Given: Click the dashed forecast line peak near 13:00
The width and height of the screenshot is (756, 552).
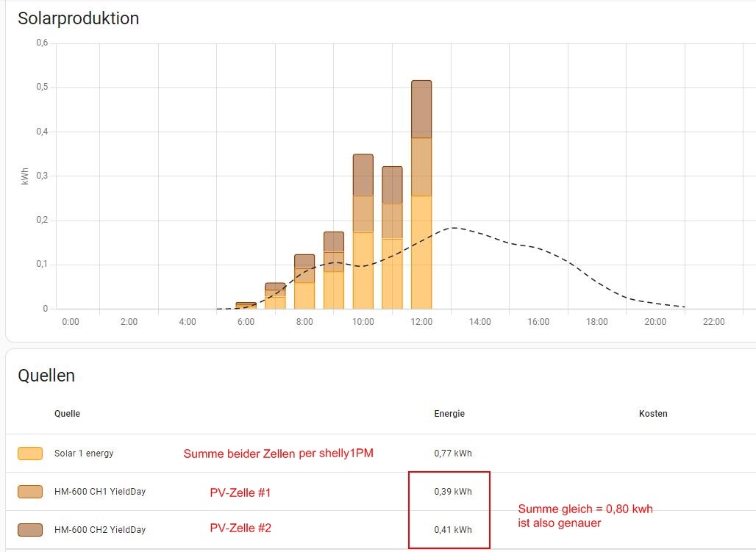Looking at the screenshot, I should click(454, 228).
